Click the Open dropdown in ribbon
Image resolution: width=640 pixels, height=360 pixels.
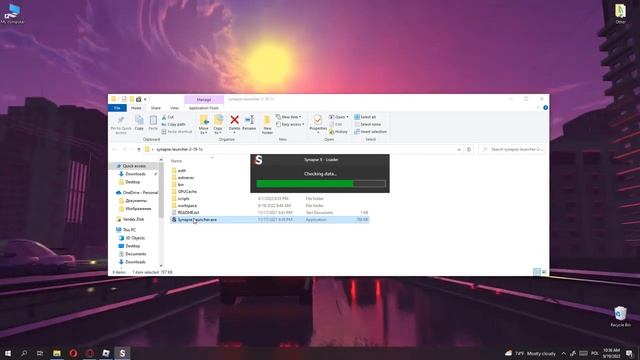click(338, 117)
